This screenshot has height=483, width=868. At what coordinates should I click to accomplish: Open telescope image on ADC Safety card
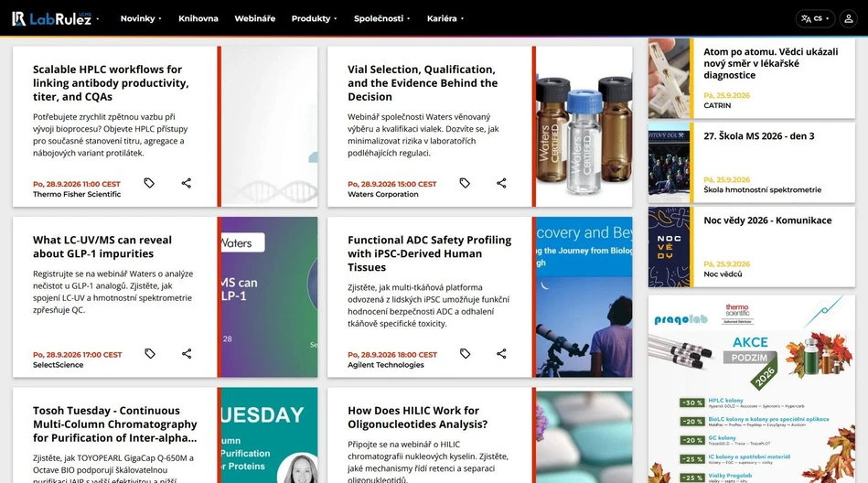click(x=584, y=297)
